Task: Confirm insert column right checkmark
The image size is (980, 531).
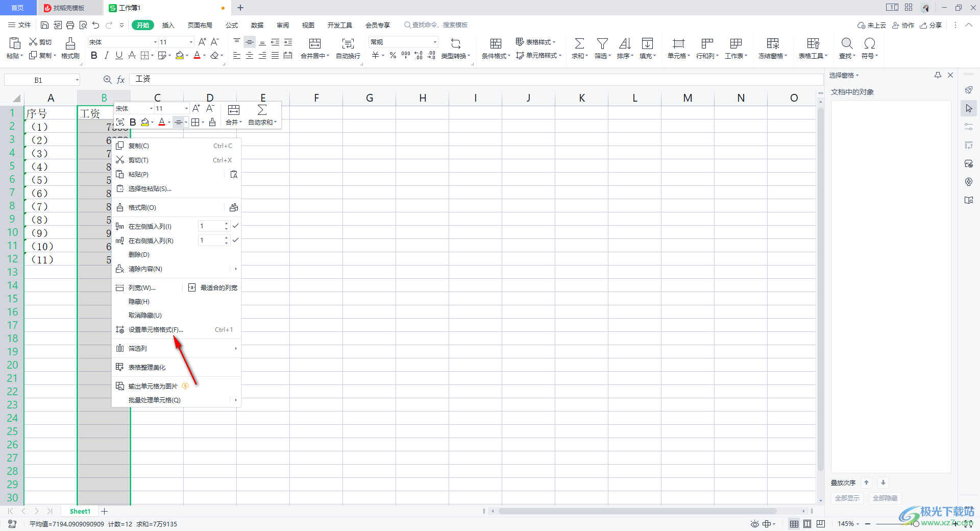Action: pyautogui.click(x=235, y=240)
